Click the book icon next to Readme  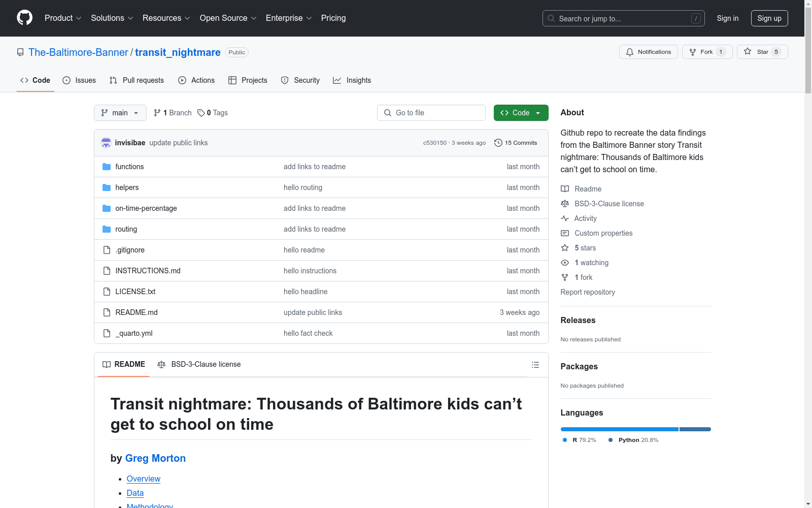[x=565, y=189]
